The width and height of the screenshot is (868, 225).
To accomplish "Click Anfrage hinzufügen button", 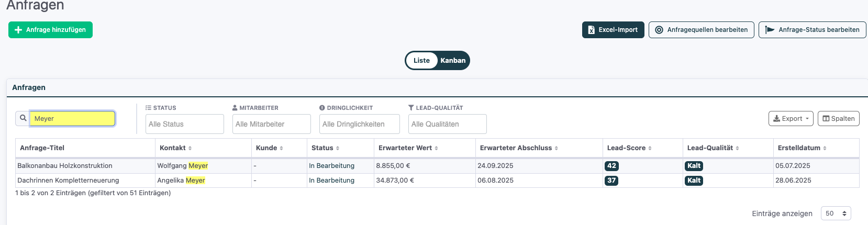I will pyautogui.click(x=50, y=30).
